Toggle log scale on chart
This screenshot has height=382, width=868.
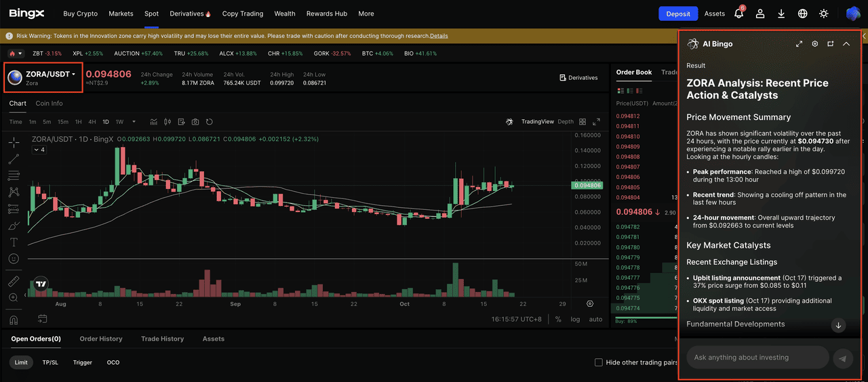[x=575, y=319]
